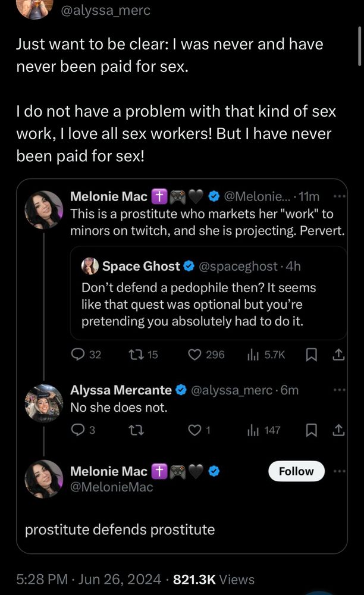Reply to Melonie Mac's quoted tweet
This screenshot has width=364, height=595.
(78, 355)
